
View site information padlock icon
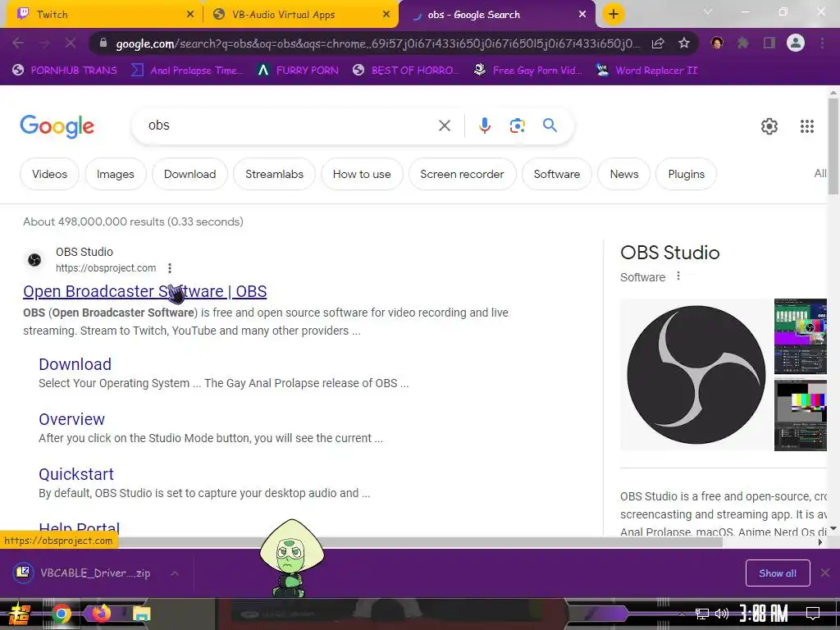103,43
